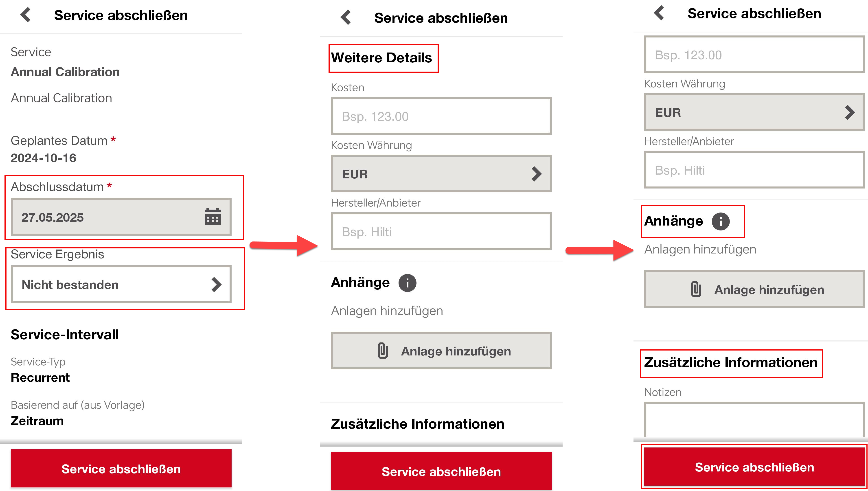Click Hersteller/Anbieter field in the middle screen

441,231
